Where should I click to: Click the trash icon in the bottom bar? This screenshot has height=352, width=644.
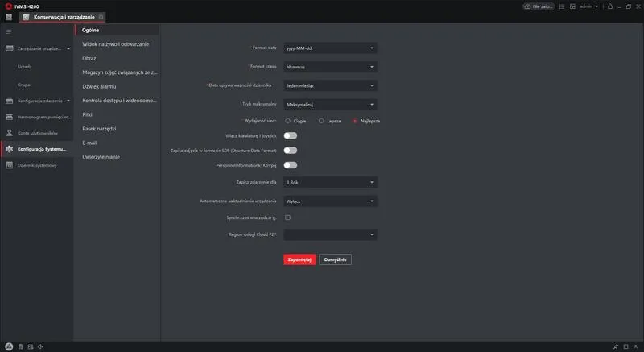coord(20,346)
